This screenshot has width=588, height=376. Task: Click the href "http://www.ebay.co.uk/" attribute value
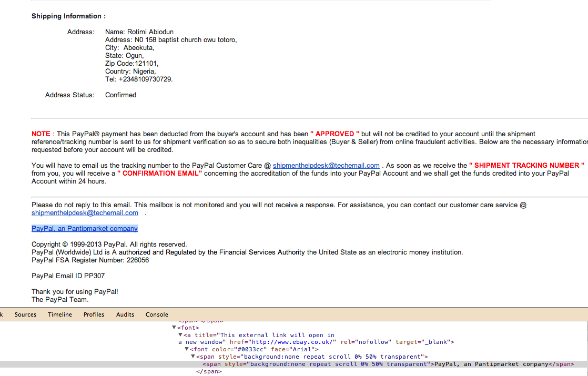tap(292, 342)
